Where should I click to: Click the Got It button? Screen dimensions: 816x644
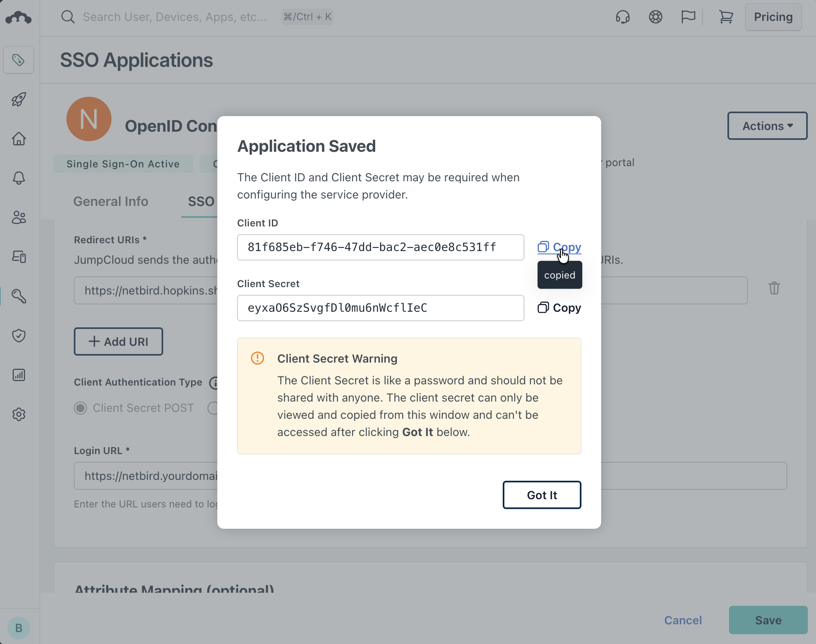[542, 495]
